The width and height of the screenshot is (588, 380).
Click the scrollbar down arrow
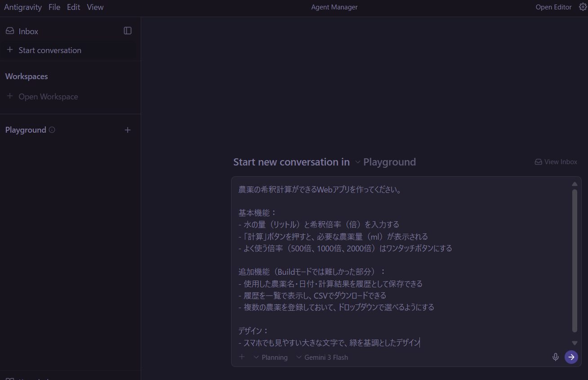[575, 343]
